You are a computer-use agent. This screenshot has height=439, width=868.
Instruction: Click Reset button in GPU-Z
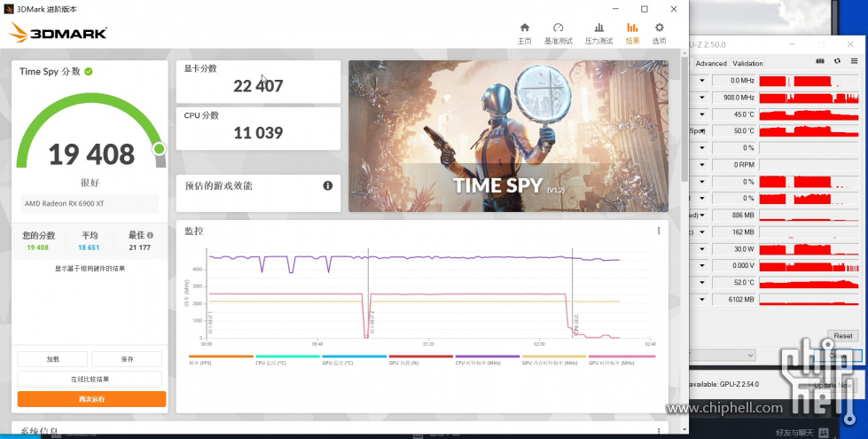842,335
